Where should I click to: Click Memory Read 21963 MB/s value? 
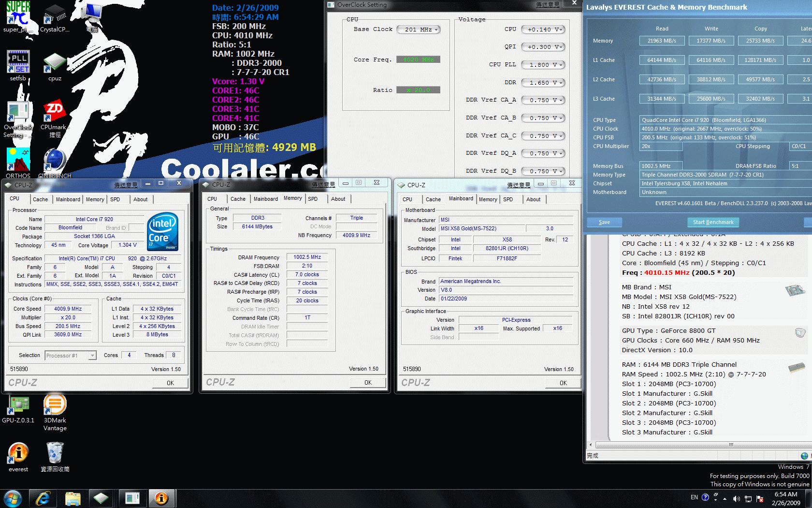tap(662, 41)
